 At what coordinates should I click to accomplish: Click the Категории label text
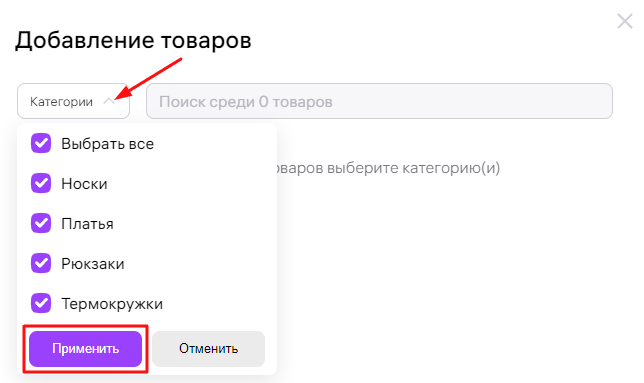click(x=61, y=102)
